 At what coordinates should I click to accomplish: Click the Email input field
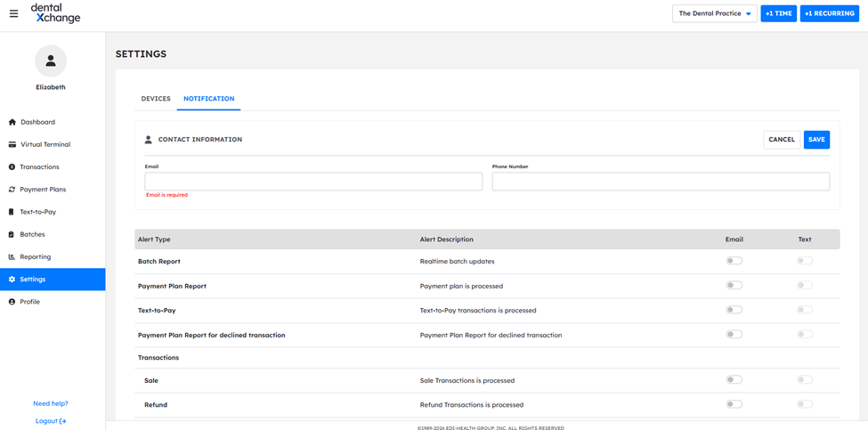[313, 182]
